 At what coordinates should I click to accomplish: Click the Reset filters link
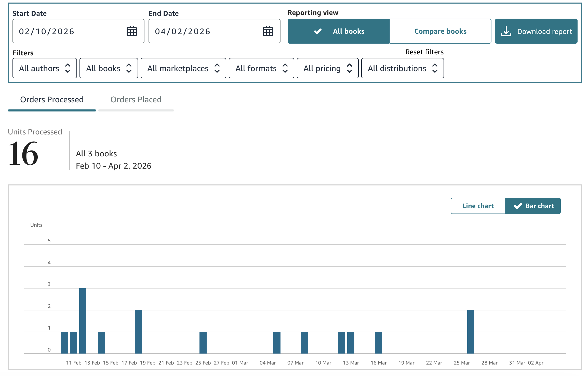point(424,52)
